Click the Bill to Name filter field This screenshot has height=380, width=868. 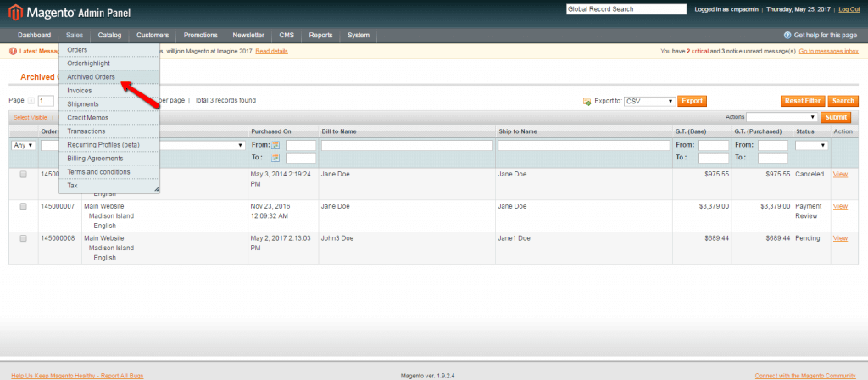point(407,145)
